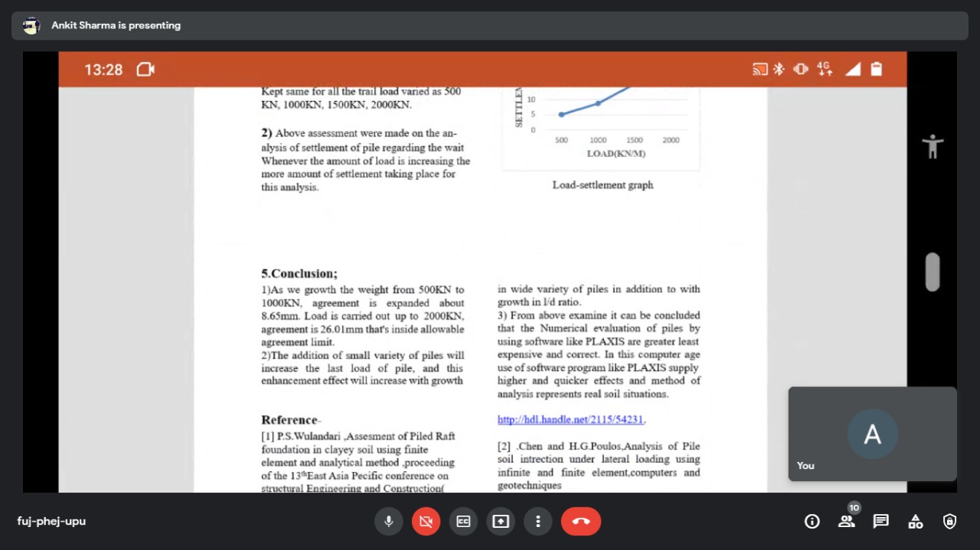This screenshot has width=980, height=550.
Task: Mute the microphone
Action: [x=389, y=522]
